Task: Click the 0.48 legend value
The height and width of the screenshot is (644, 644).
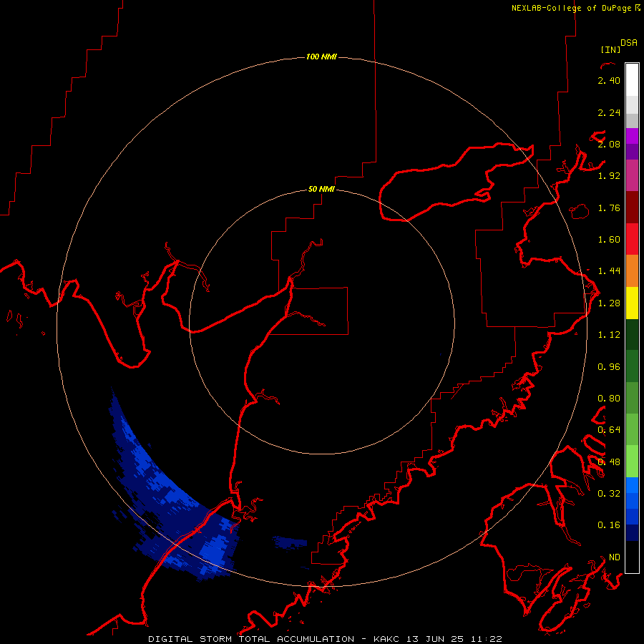Action: pyautogui.click(x=609, y=462)
